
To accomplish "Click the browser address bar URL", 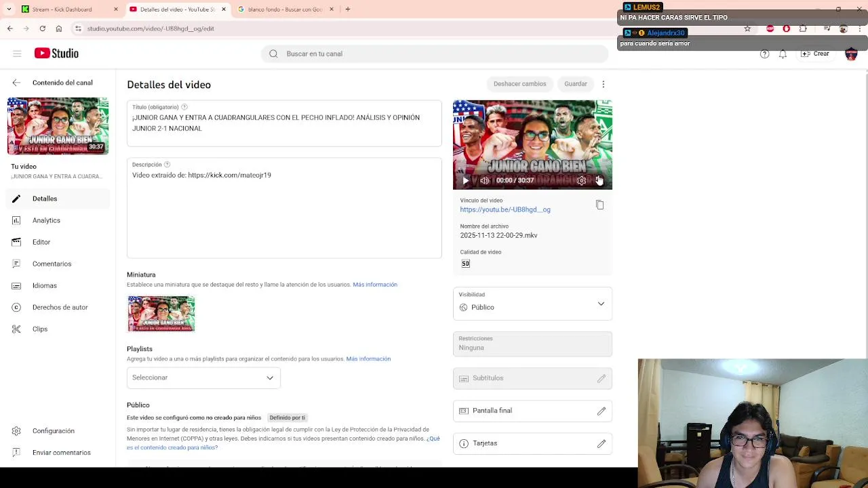I will pyautogui.click(x=151, y=28).
